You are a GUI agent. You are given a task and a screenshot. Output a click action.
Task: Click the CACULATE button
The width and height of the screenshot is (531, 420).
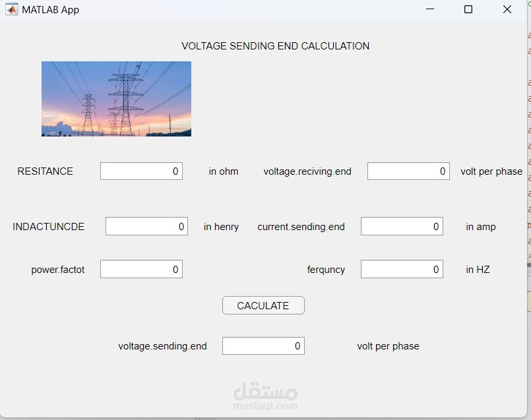[x=263, y=305]
